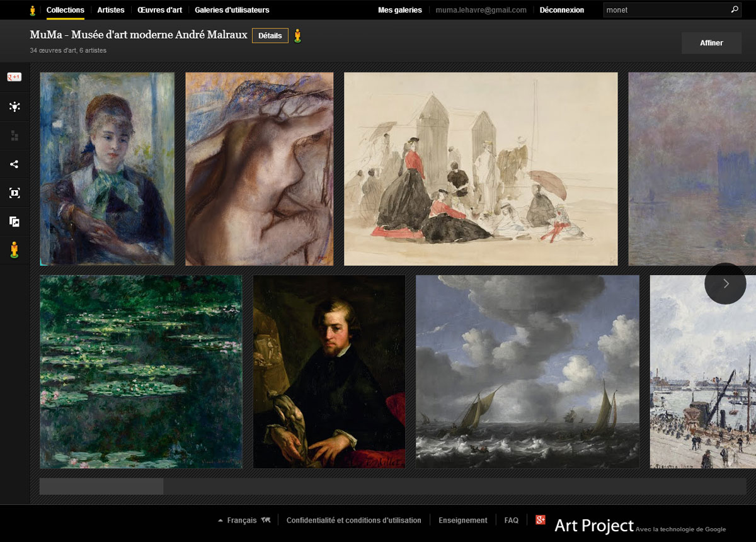756x542 pixels.
Task: Click Déconnexion to sign out
Action: coord(562,10)
